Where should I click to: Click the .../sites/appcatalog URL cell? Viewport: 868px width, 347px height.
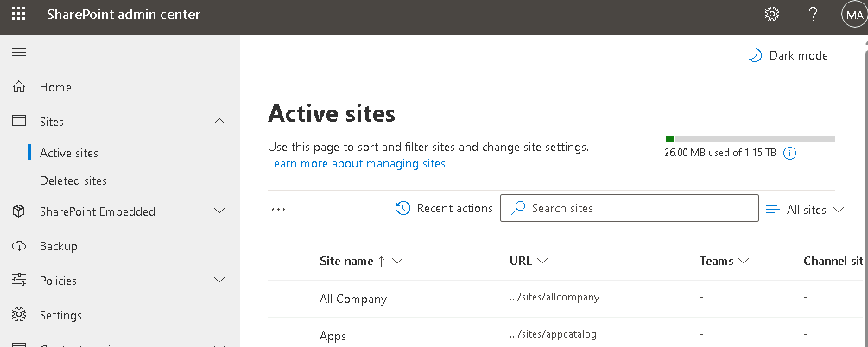[553, 334]
